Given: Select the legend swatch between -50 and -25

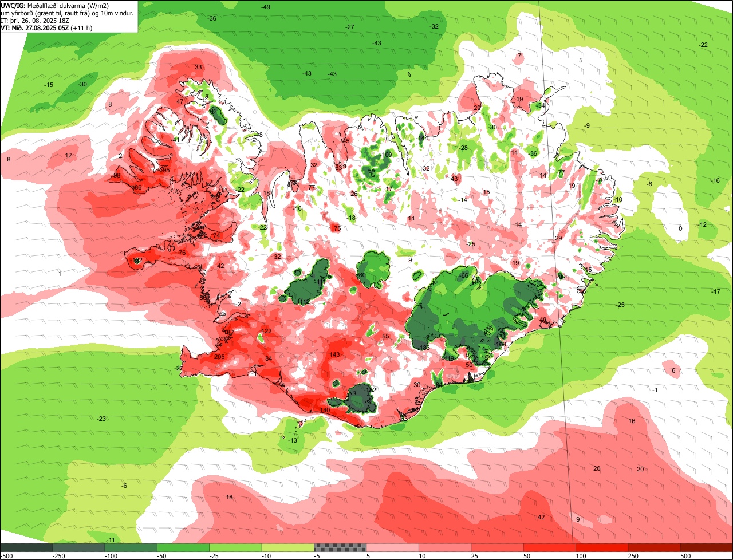Looking at the screenshot, I should point(183,547).
